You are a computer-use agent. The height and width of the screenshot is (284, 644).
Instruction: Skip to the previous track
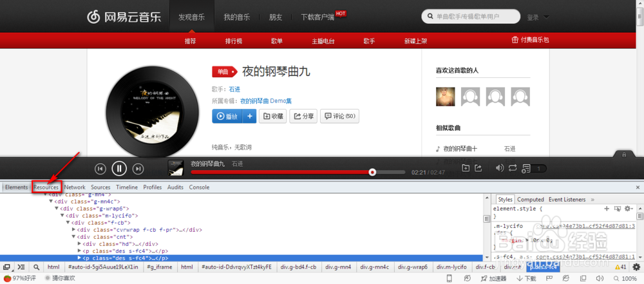pyautogui.click(x=100, y=169)
